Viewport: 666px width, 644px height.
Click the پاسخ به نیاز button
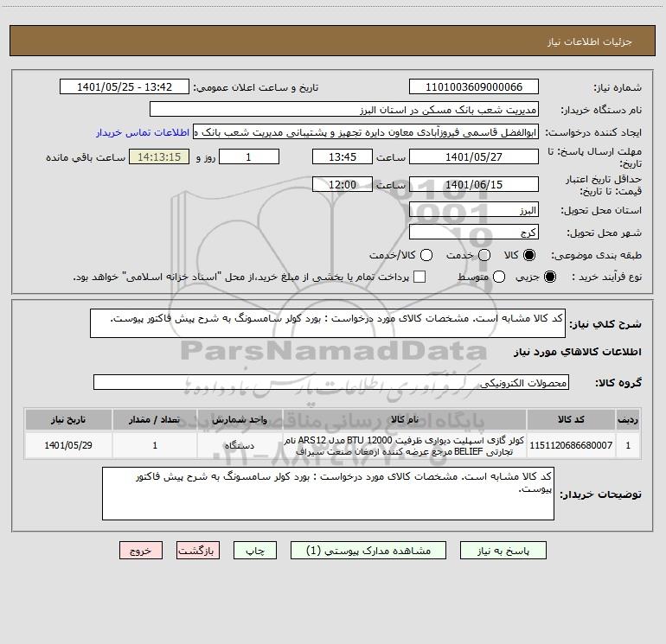click(503, 551)
